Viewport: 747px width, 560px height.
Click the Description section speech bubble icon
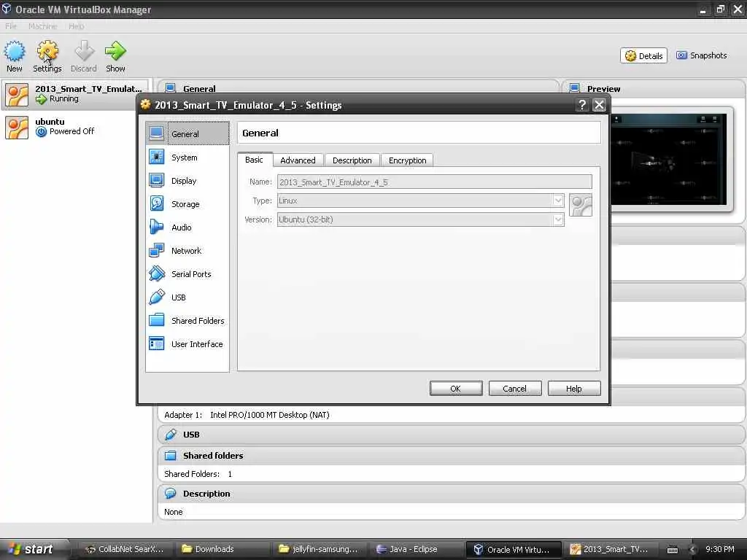171,494
